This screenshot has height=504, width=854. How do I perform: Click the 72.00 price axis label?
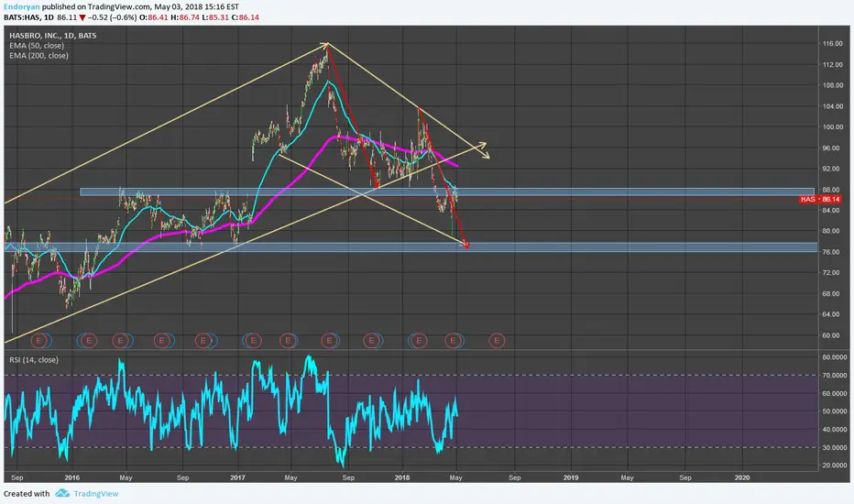830,272
